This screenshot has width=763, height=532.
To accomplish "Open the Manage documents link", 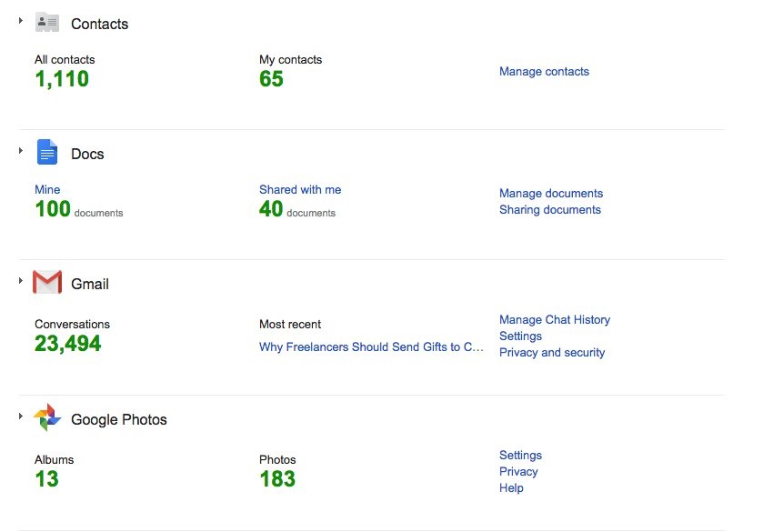I will [551, 194].
